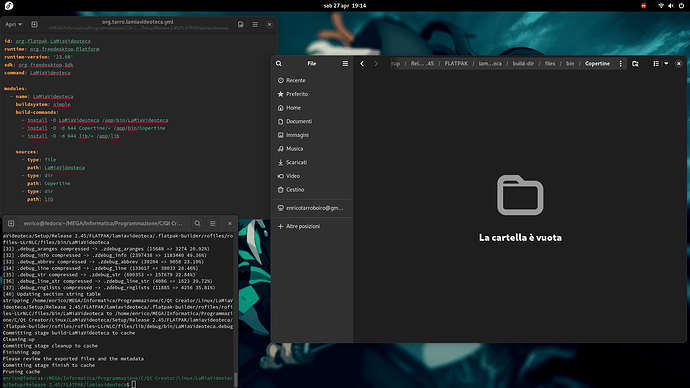The image size is (690, 388).
Task: Click the Wi-Fi icon in top bar
Action: pyautogui.click(x=661, y=6)
